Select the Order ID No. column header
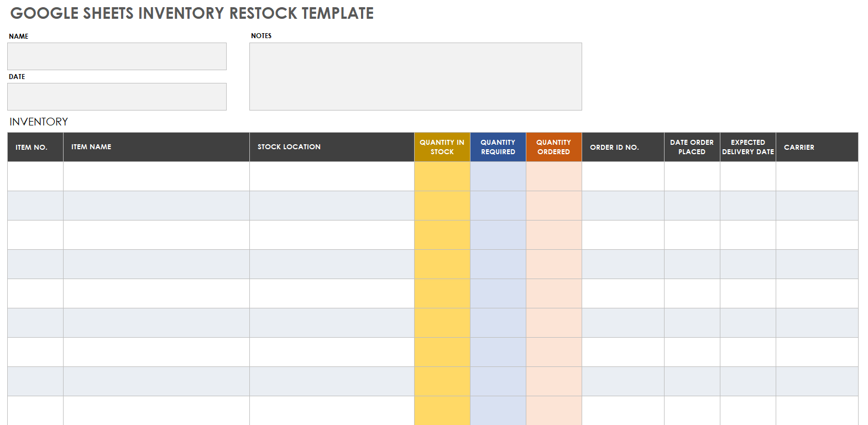This screenshot has height=425, width=868. pos(623,147)
